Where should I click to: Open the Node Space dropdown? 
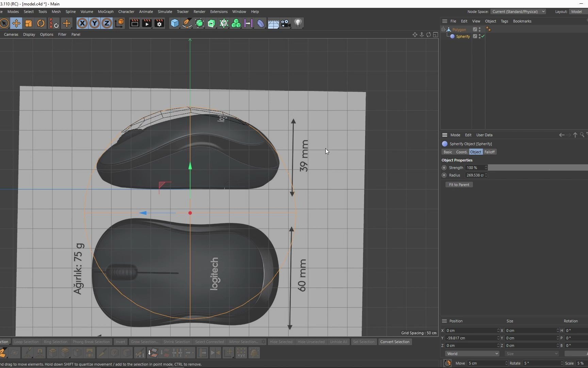[518, 11]
